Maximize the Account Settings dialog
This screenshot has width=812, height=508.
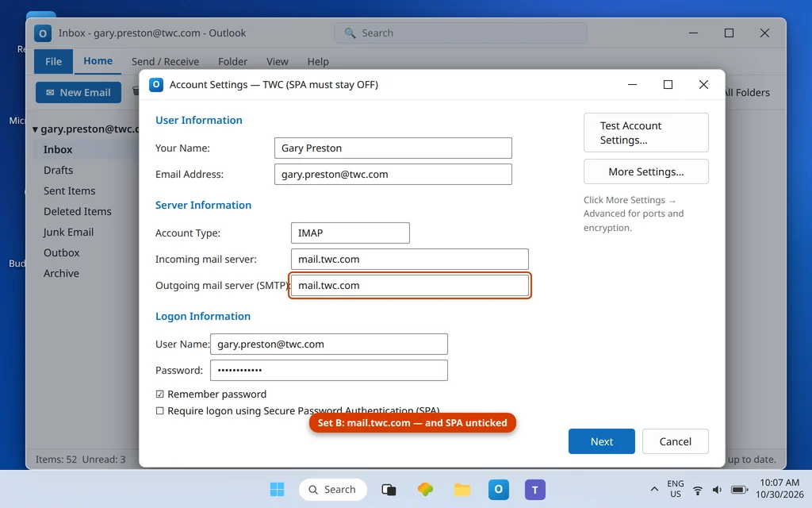coord(668,84)
